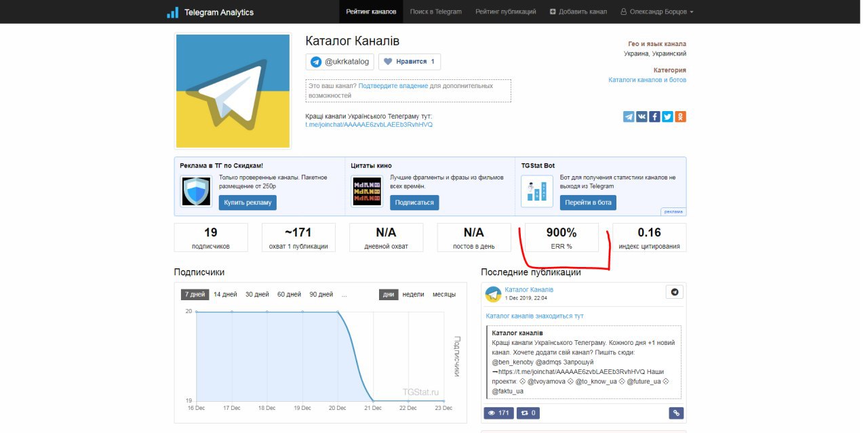Click Перейти в бота button
Image resolution: width=868 pixels, height=433 pixels.
pos(589,203)
